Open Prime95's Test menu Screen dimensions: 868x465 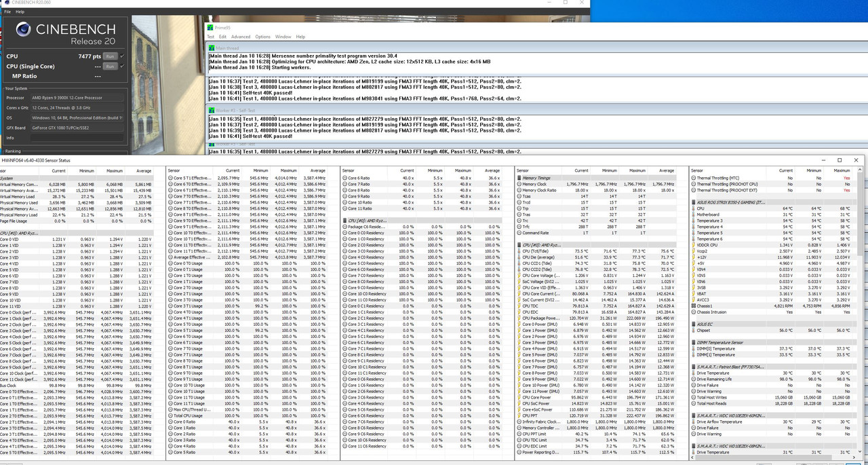point(210,37)
